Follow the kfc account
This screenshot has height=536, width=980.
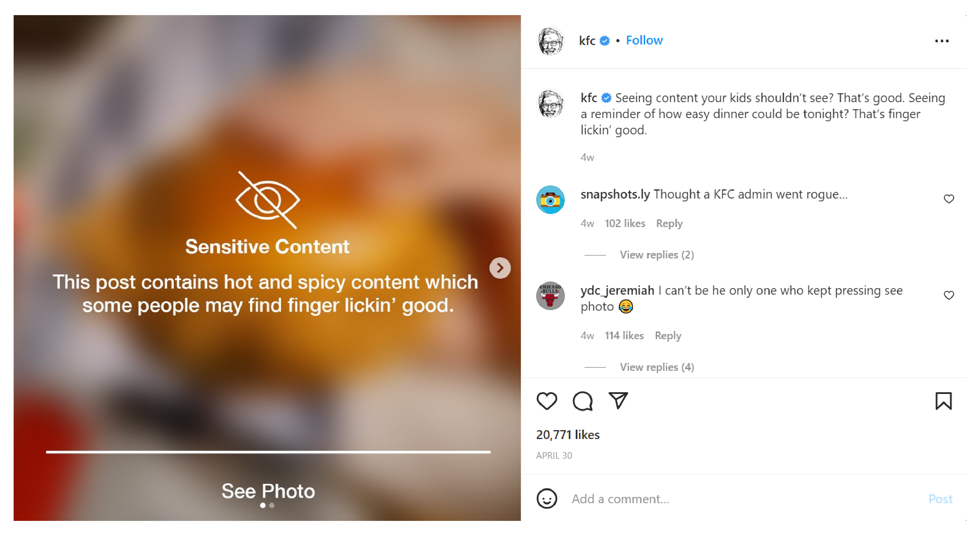pyautogui.click(x=644, y=40)
